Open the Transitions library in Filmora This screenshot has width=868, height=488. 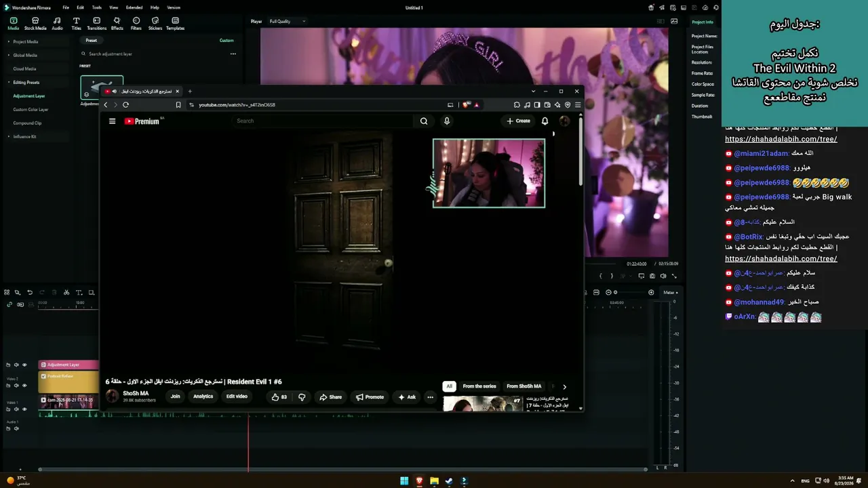(x=96, y=24)
